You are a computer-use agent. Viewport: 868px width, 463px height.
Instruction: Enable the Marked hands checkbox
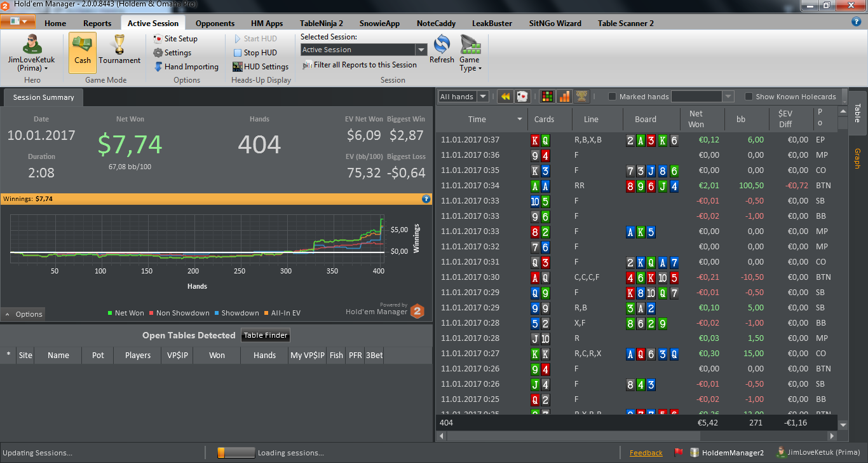pyautogui.click(x=612, y=97)
